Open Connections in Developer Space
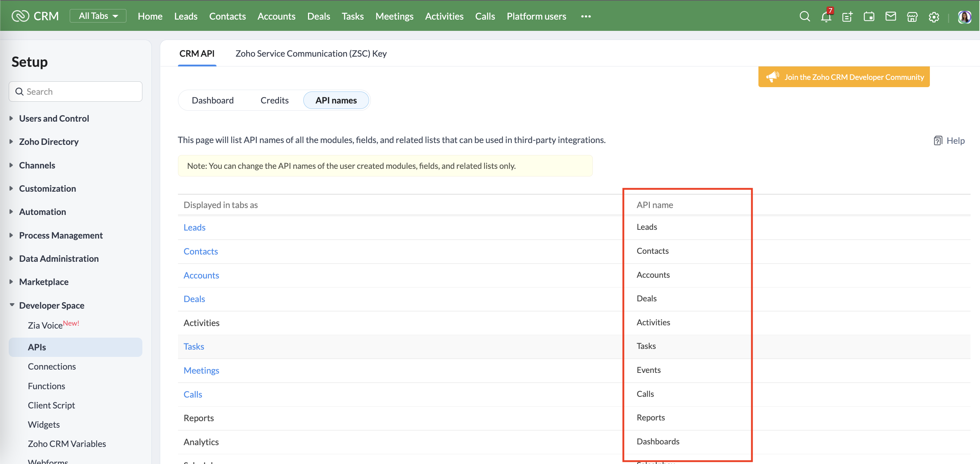 pos(52,366)
